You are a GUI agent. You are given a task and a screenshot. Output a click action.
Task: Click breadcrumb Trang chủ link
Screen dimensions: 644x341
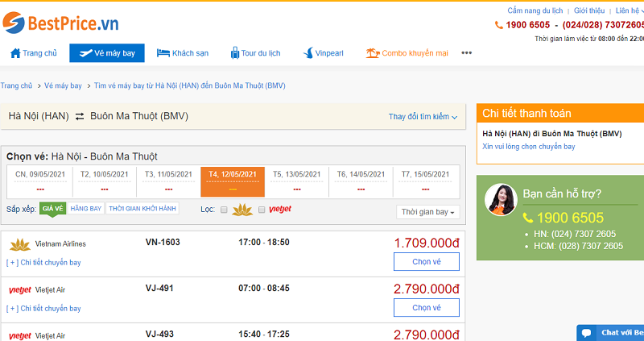[x=16, y=86]
